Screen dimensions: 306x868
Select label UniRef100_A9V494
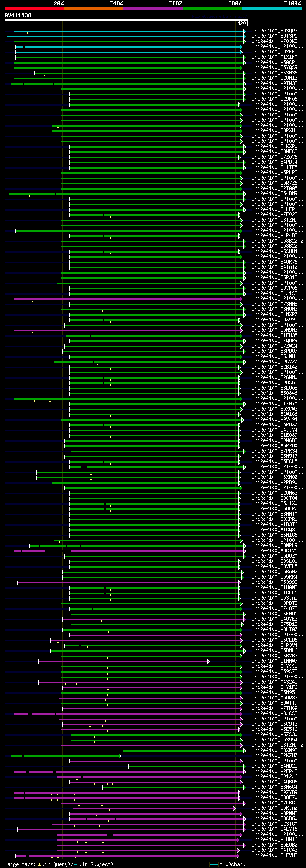[x=274, y=419]
